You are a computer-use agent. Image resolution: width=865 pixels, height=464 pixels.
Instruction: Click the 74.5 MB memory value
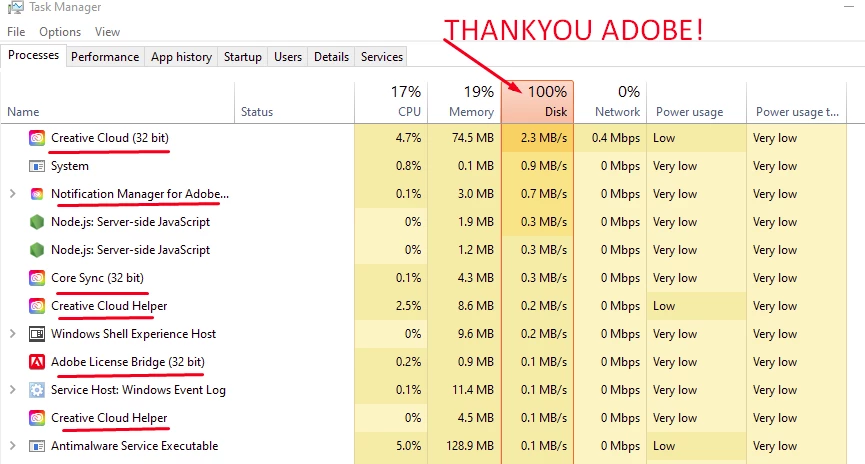pos(473,138)
